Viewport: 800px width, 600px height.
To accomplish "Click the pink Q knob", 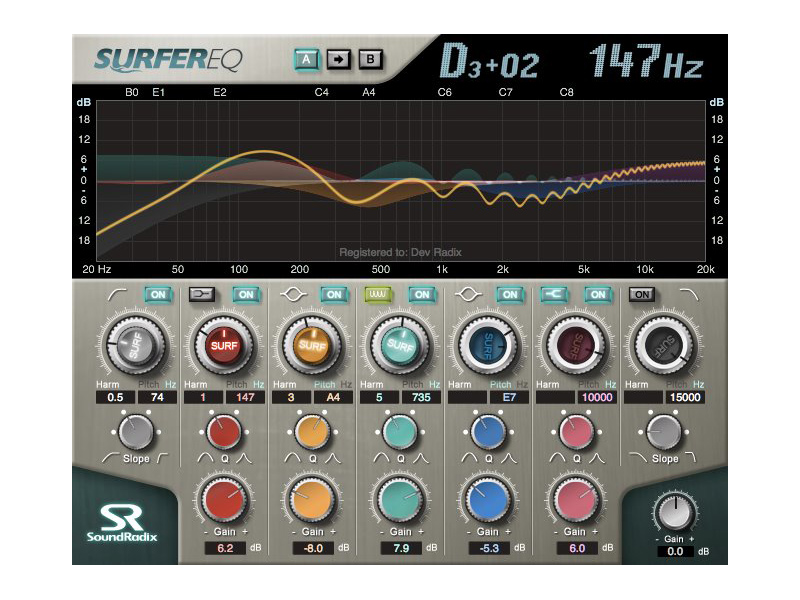I will (x=576, y=432).
